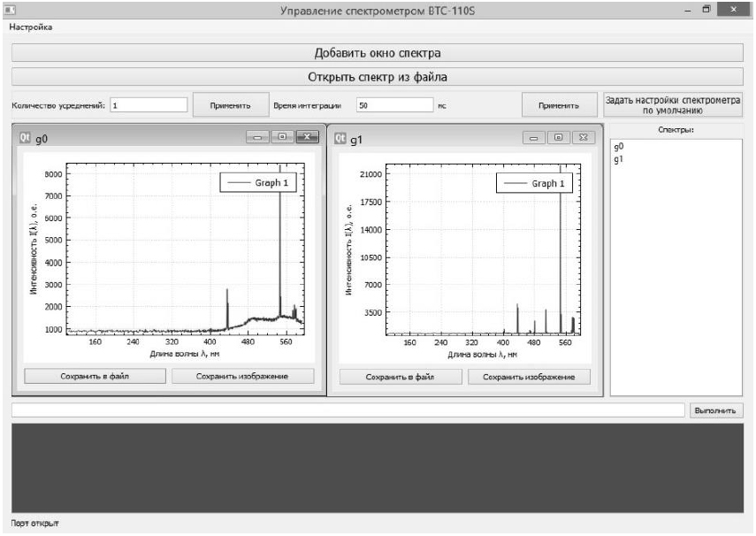Minimize the g1 spectrum subwindow
This screenshot has width=756, height=536.
pyautogui.click(x=537, y=138)
